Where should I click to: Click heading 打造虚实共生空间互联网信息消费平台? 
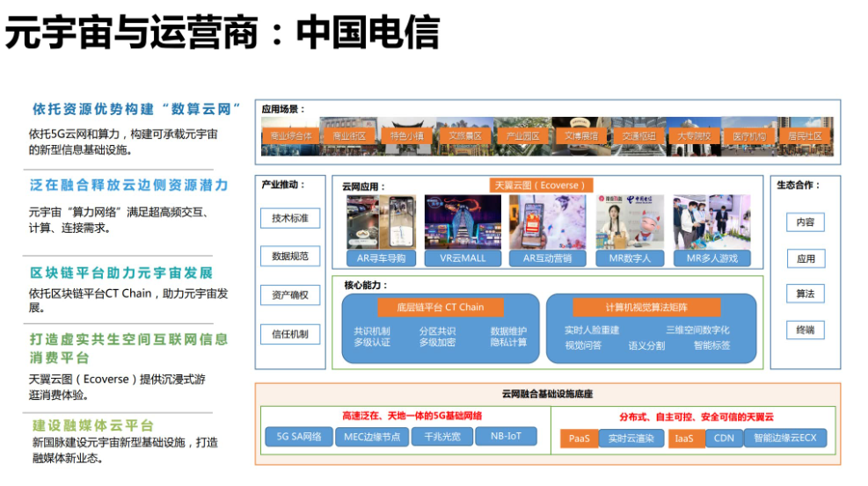[129, 348]
